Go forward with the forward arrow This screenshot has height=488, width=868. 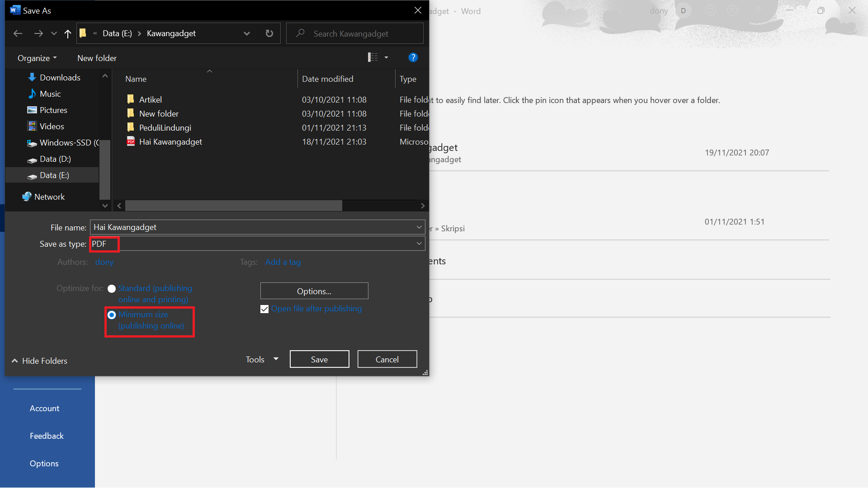(x=38, y=33)
